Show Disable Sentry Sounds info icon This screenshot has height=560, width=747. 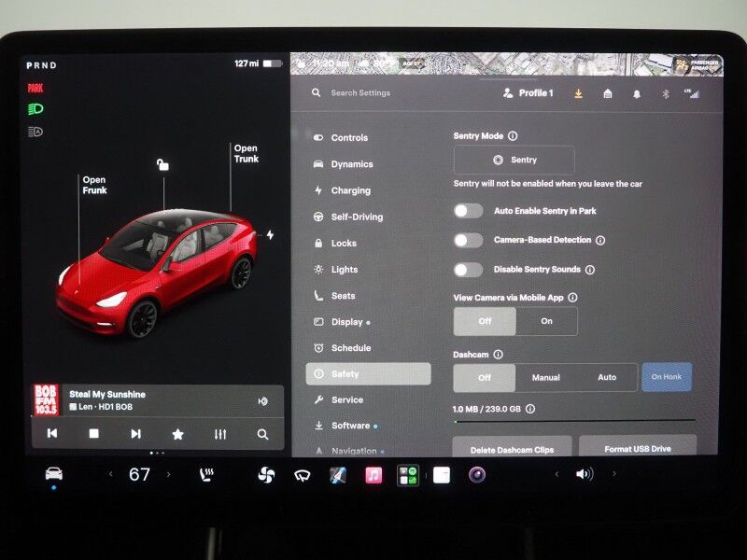pyautogui.click(x=590, y=270)
